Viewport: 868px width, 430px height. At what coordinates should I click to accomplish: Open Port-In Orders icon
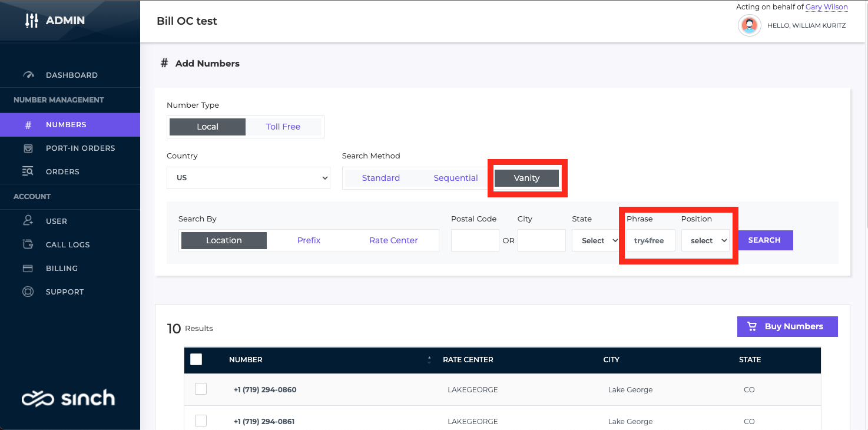[x=28, y=148]
